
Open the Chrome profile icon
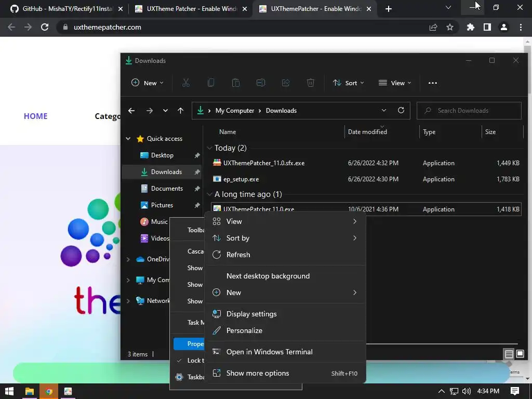[504, 27]
